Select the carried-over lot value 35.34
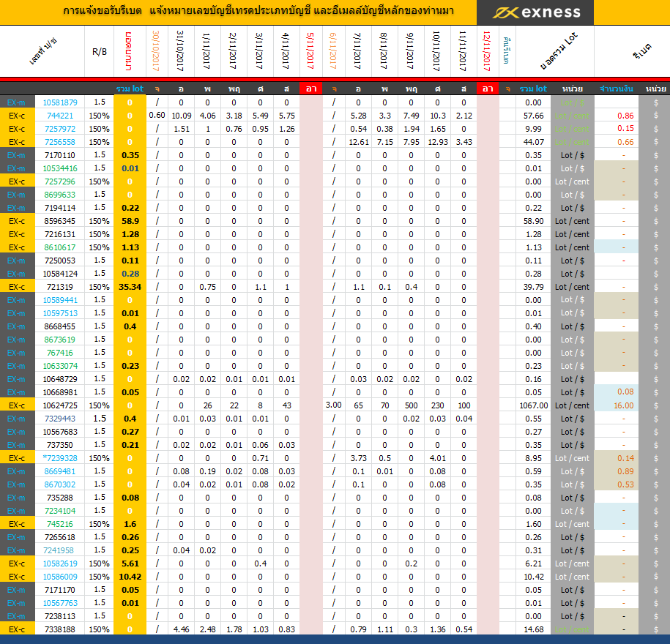Viewport: 670px width, 644px height. coord(130,287)
